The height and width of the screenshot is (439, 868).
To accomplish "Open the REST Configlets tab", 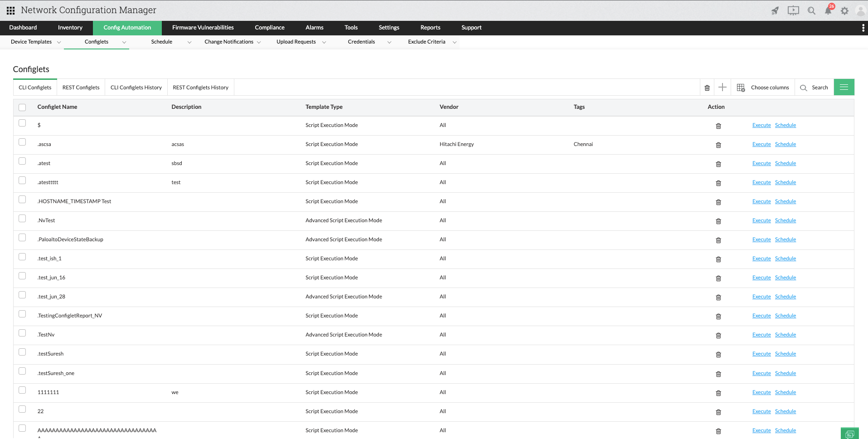I will (81, 87).
